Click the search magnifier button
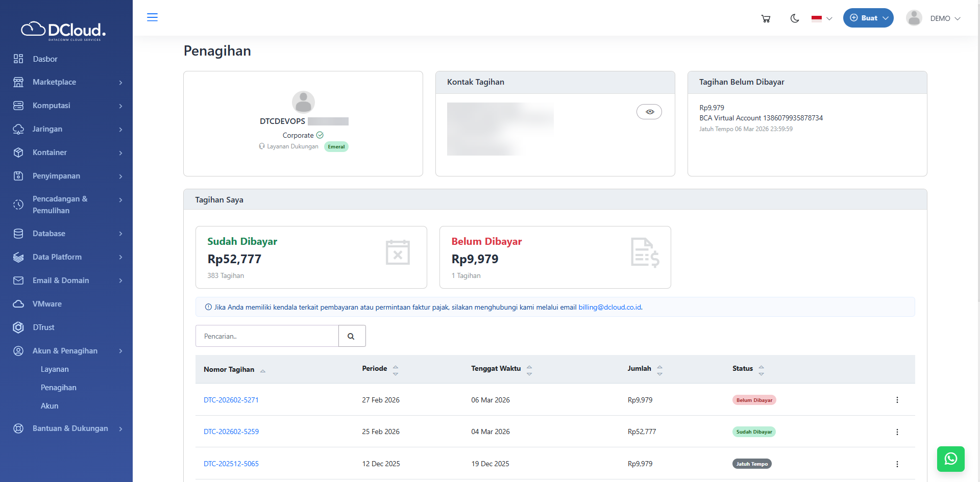 coord(352,336)
